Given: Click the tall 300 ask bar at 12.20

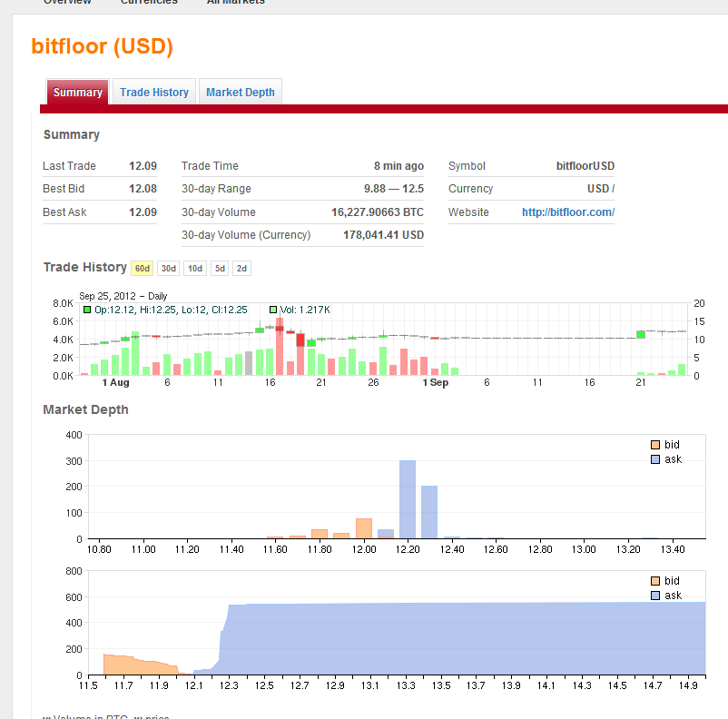Looking at the screenshot, I should point(408,499).
